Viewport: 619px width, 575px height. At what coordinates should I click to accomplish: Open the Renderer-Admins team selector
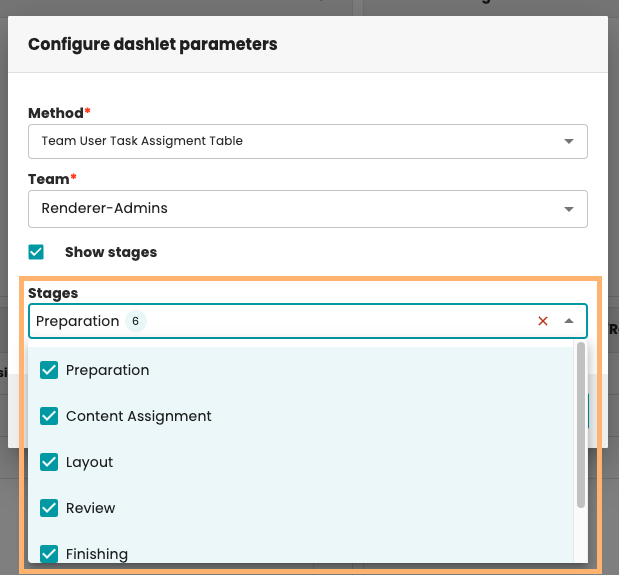tap(300, 209)
